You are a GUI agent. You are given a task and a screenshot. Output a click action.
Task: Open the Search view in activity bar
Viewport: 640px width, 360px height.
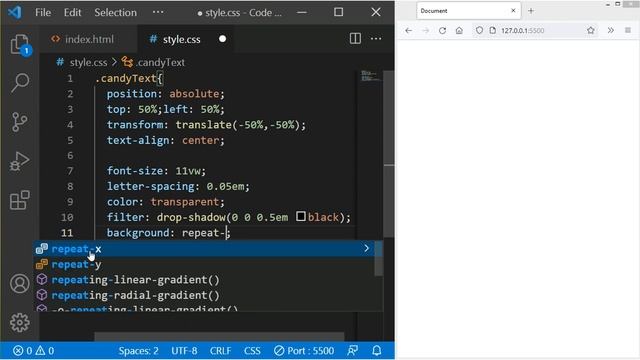(20, 83)
